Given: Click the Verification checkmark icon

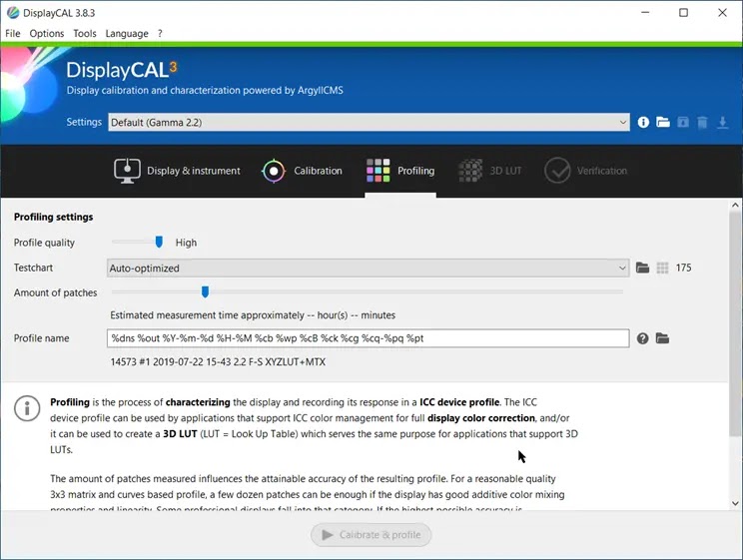Looking at the screenshot, I should (557, 171).
